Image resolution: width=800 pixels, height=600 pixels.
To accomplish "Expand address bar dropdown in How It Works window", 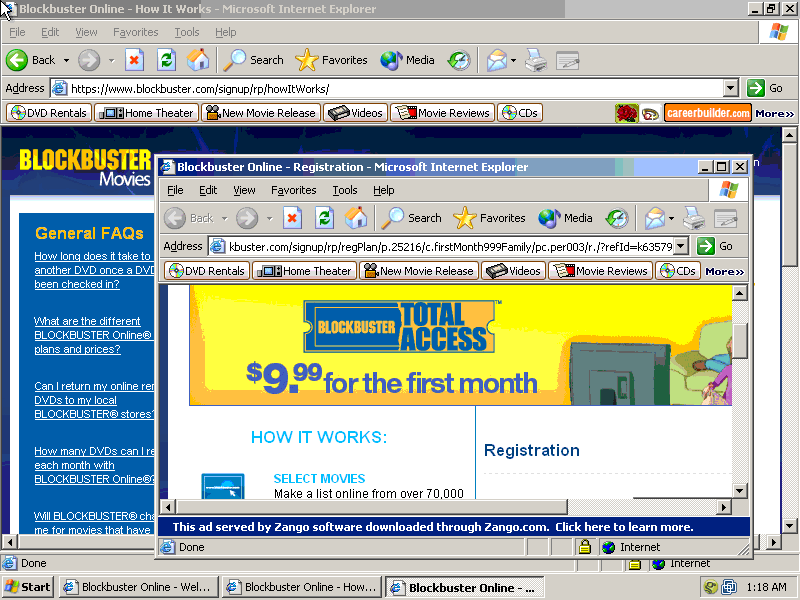I will (731, 88).
